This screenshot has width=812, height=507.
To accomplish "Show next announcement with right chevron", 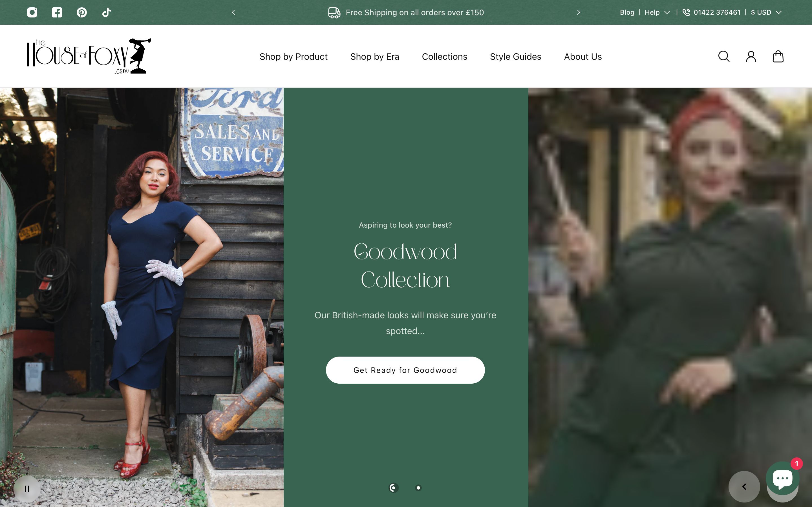I will pyautogui.click(x=578, y=12).
